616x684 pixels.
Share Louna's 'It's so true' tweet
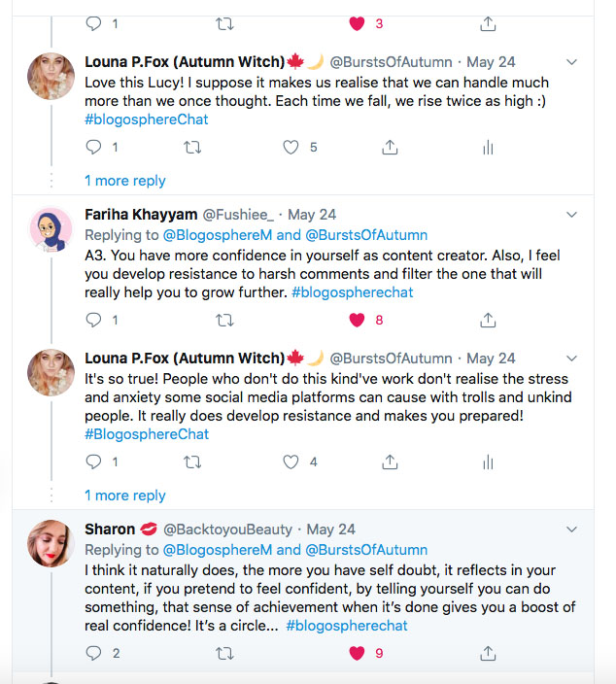point(390,462)
